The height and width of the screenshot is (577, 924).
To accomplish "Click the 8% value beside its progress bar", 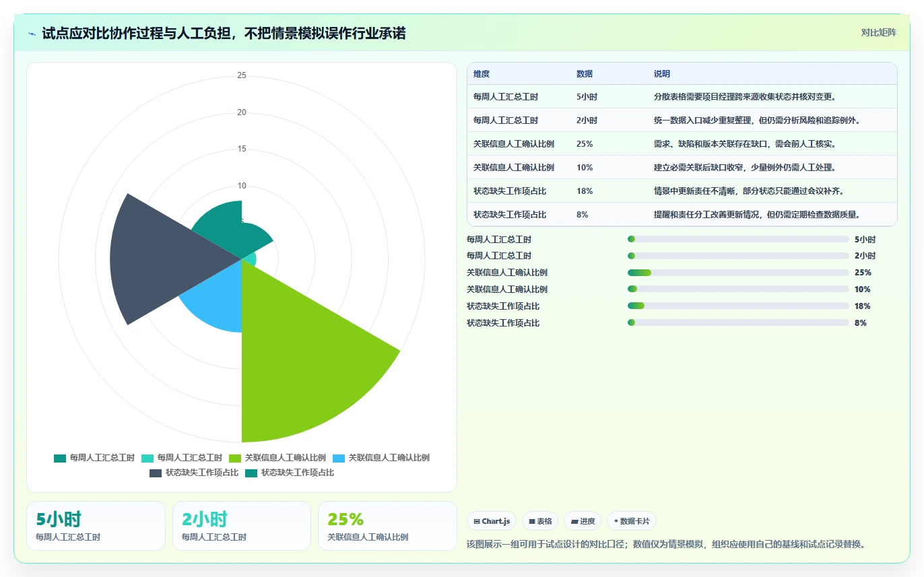I will (x=861, y=323).
